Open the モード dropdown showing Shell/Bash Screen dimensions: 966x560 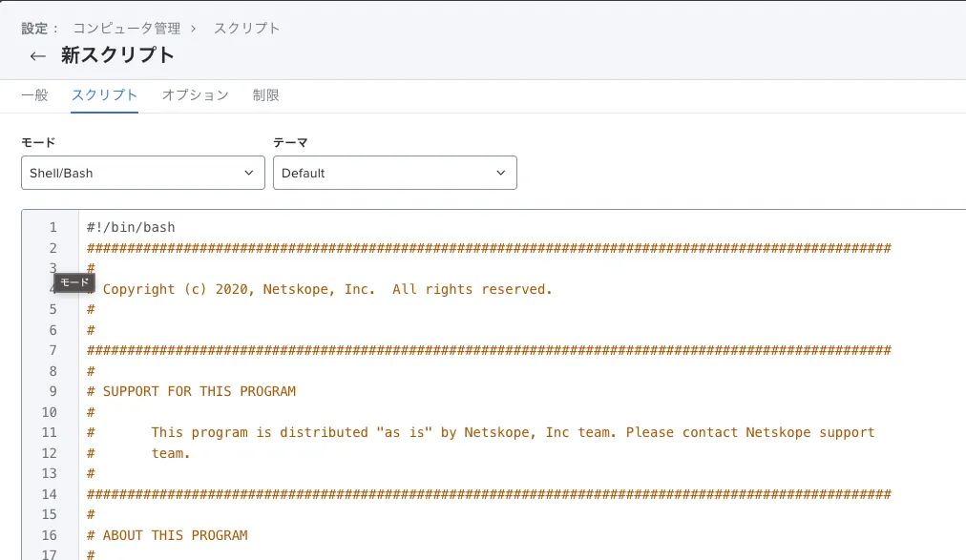pyautogui.click(x=142, y=173)
